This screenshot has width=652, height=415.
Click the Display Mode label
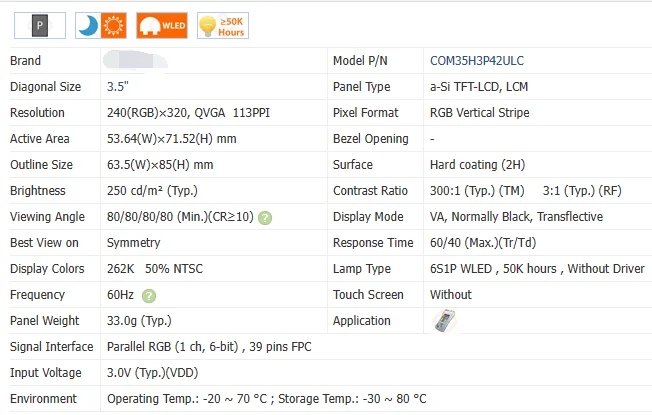(368, 217)
